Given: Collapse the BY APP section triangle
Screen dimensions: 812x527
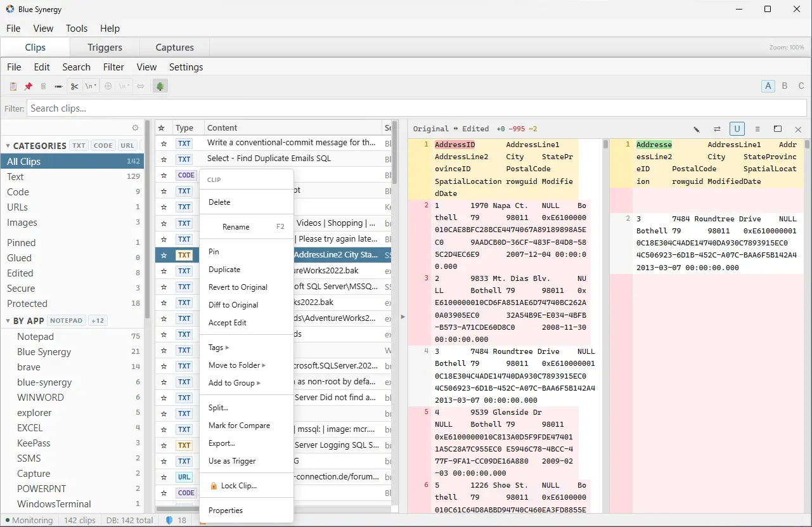Looking at the screenshot, I should 8,321.
